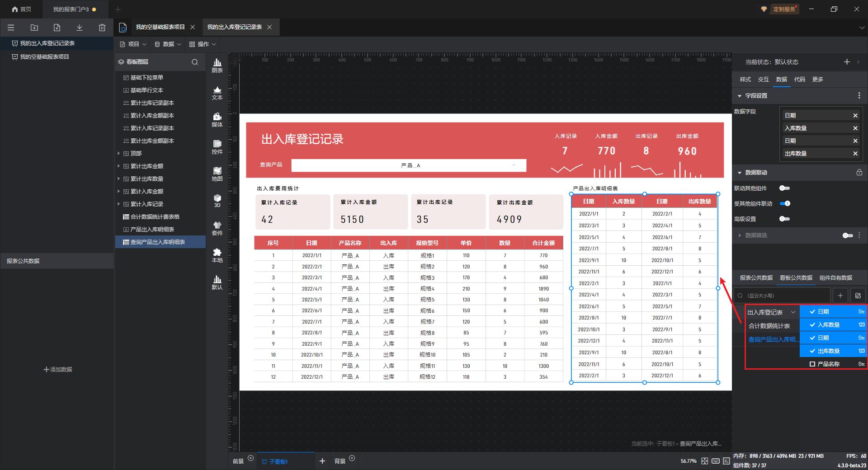This screenshot has width=868, height=470.
Task: Select the 合计数据统计表表格 layer
Action: click(x=155, y=217)
